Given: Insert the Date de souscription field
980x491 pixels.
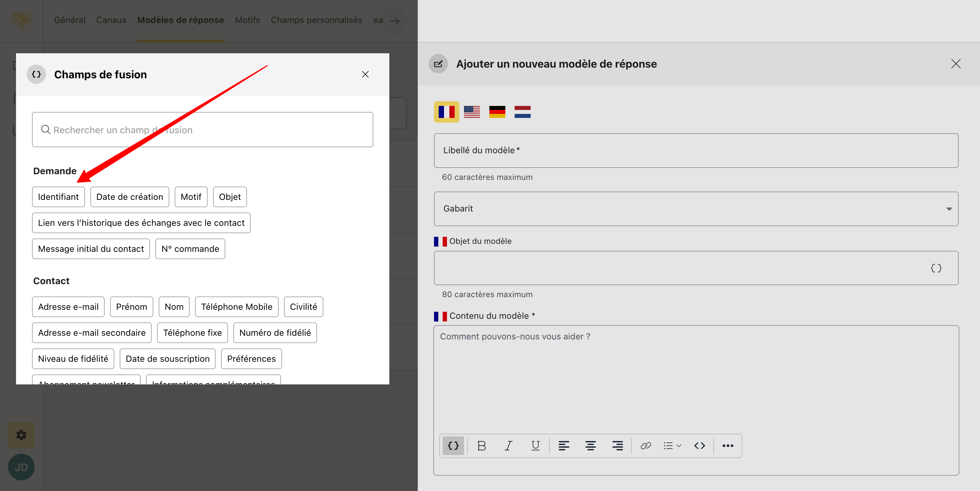Looking at the screenshot, I should [168, 359].
